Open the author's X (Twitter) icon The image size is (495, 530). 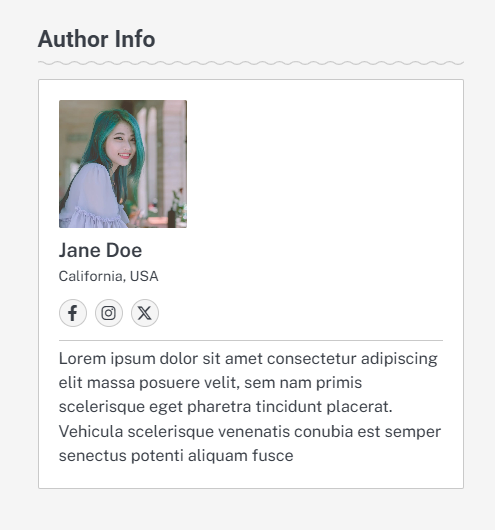point(145,313)
